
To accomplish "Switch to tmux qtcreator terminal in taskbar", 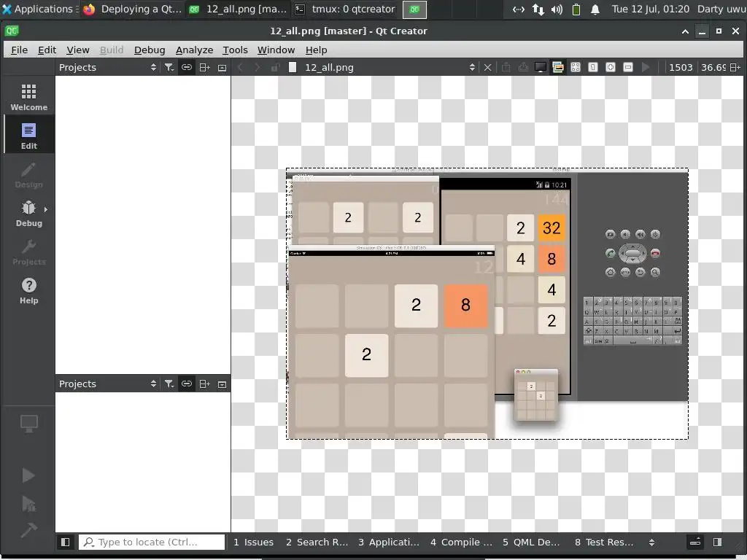I will coord(345,9).
